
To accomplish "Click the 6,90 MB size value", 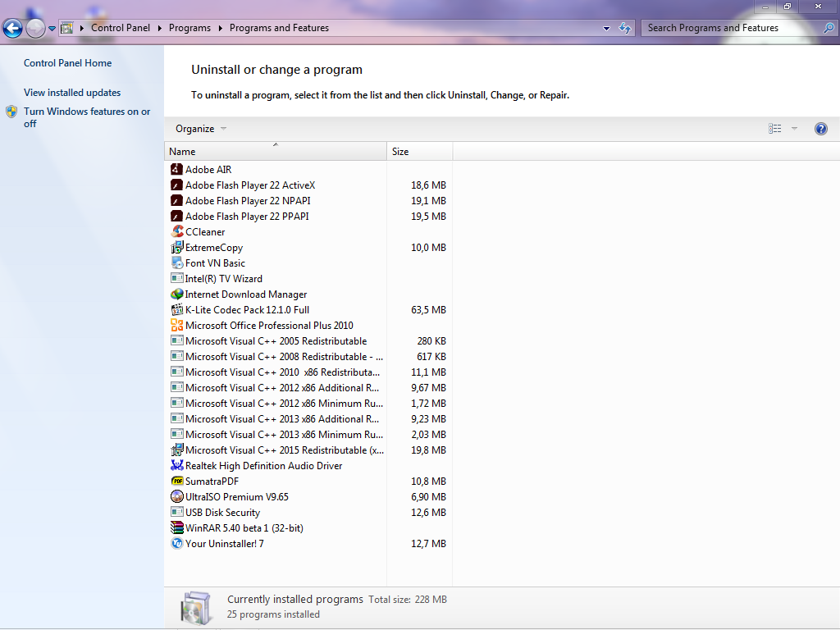I will click(x=428, y=497).
